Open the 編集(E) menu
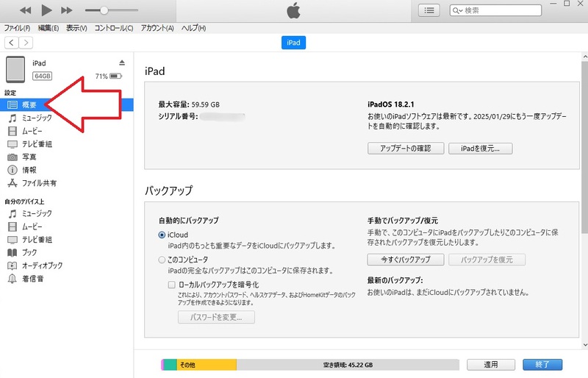Image resolution: width=588 pixels, height=378 pixels. tap(49, 28)
